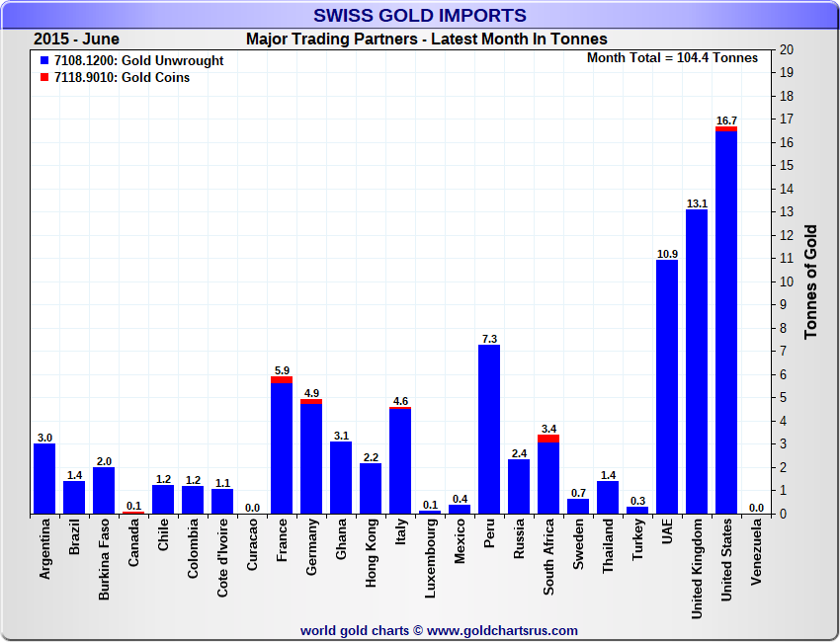Image resolution: width=840 pixels, height=642 pixels.
Task: Click the 2015 - June date label
Action: point(76,40)
